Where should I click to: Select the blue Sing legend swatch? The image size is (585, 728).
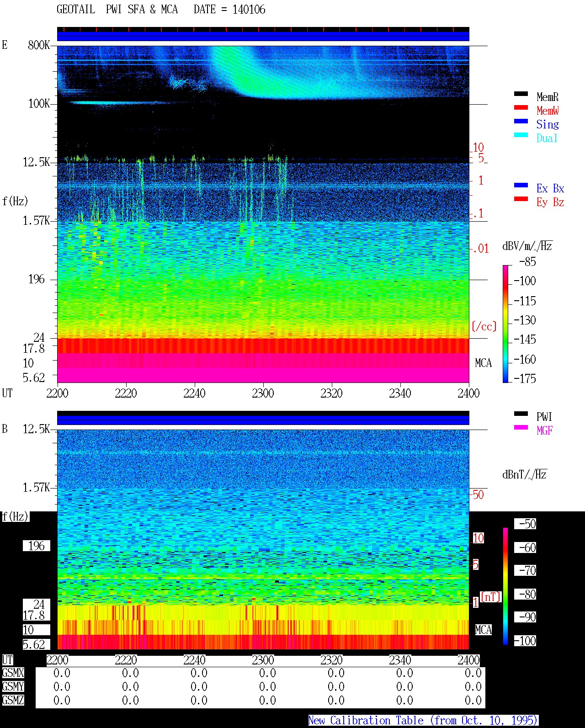pyautogui.click(x=521, y=122)
